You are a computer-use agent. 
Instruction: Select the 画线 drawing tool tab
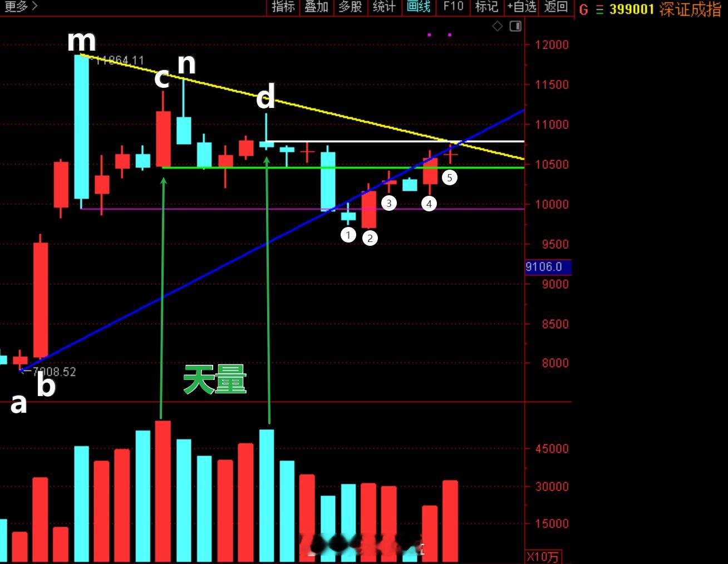pyautogui.click(x=419, y=7)
